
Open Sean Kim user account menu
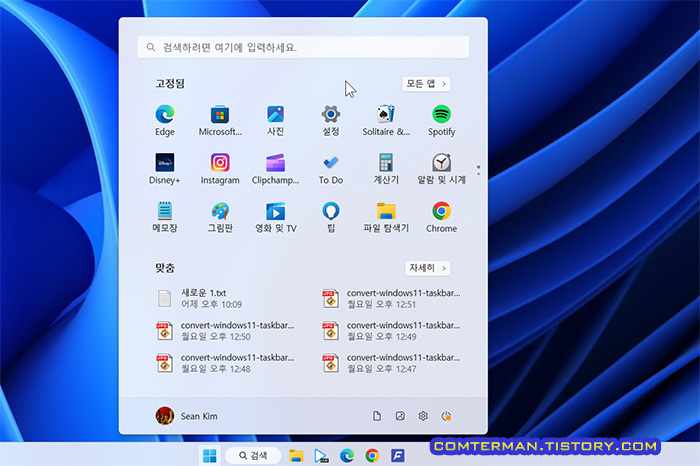187,416
